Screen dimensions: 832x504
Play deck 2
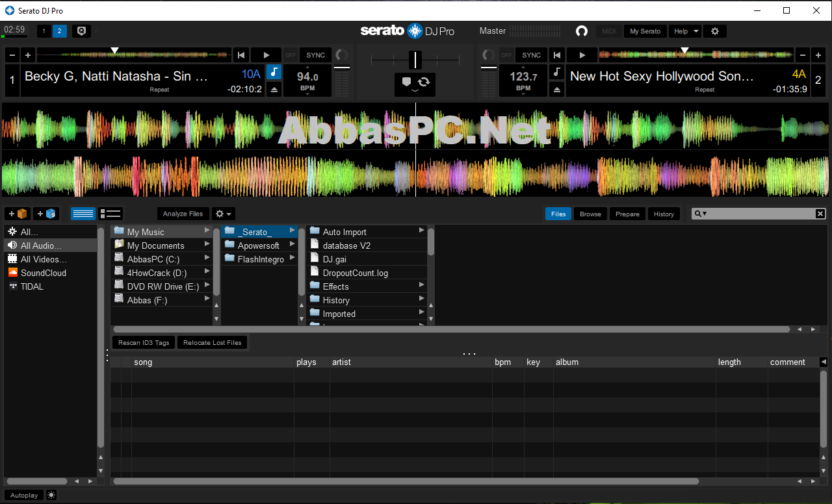[x=582, y=55]
